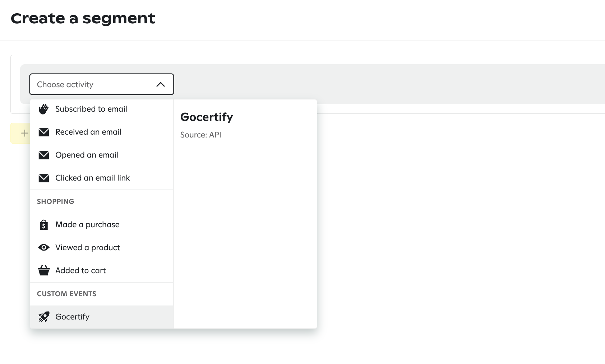605x364 pixels.
Task: Click the basket icon for Added to cart
Action: [x=44, y=270]
